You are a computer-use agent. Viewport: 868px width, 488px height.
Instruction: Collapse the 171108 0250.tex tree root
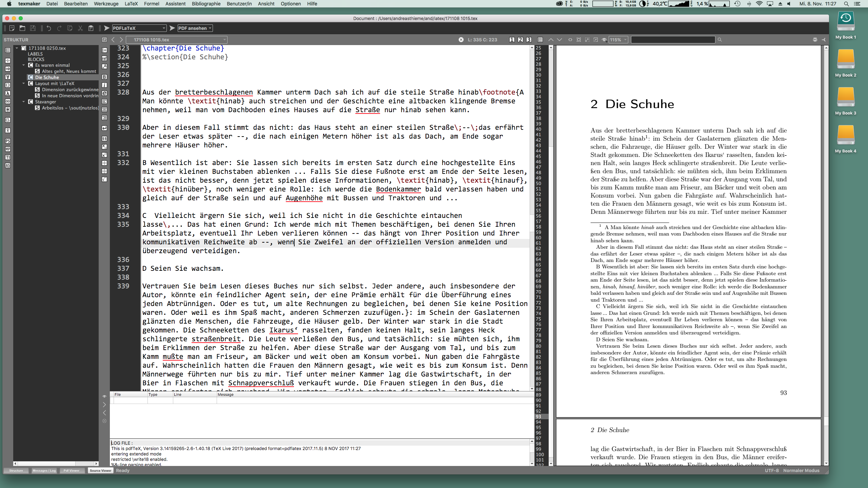pos(17,48)
